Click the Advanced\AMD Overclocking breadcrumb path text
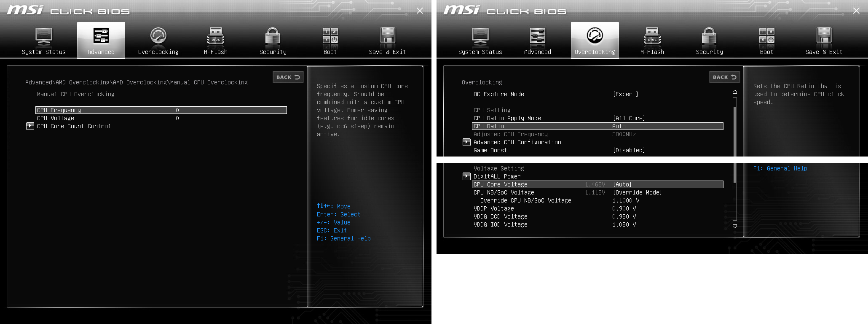The height and width of the screenshot is (324, 868). click(x=137, y=82)
